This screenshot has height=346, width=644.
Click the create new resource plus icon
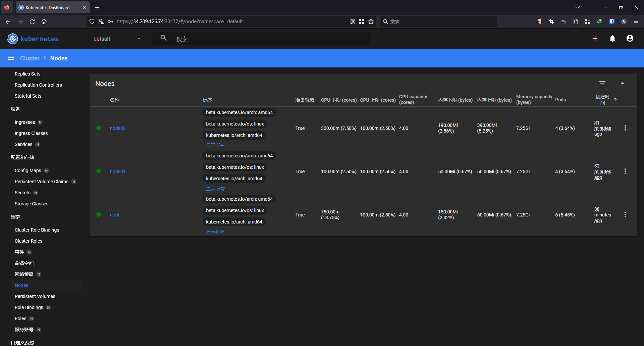[595, 39]
